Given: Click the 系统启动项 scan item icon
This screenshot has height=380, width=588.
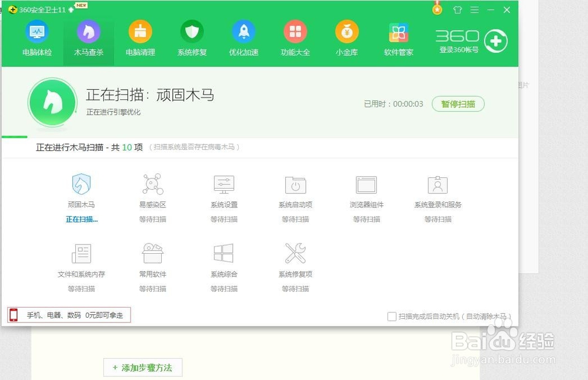Looking at the screenshot, I should [296, 185].
